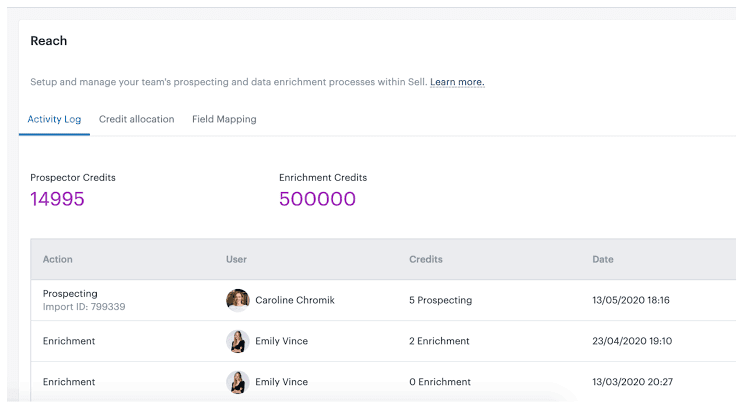Click the Reach page heading
737x416 pixels.
pos(49,41)
